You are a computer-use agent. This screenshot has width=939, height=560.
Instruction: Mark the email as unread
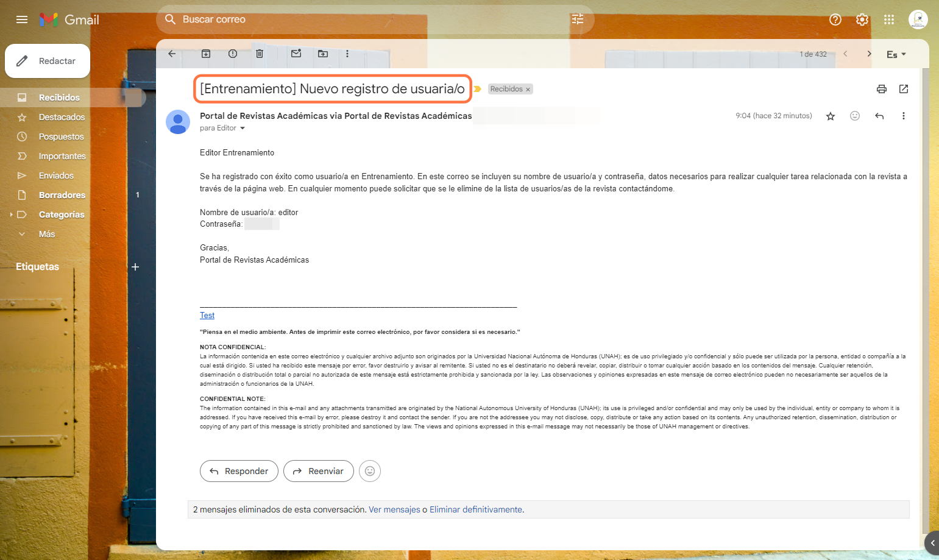[296, 54]
